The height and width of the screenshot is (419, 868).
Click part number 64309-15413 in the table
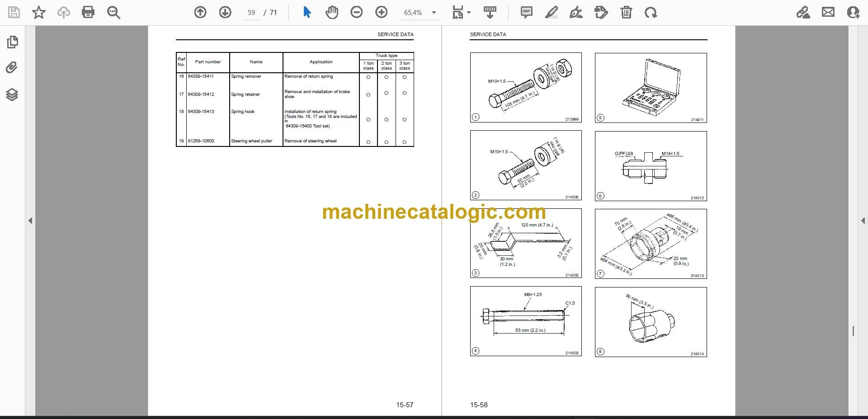click(x=201, y=112)
